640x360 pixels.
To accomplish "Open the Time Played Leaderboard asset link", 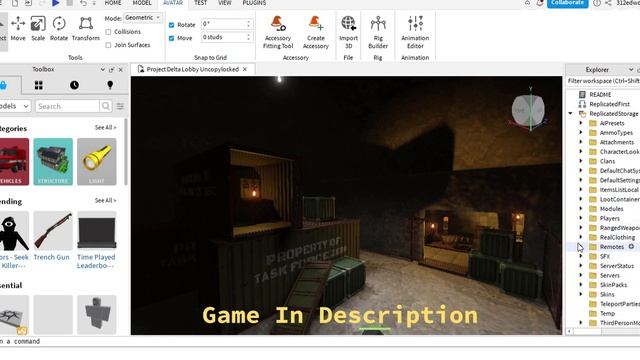I will (96, 261).
